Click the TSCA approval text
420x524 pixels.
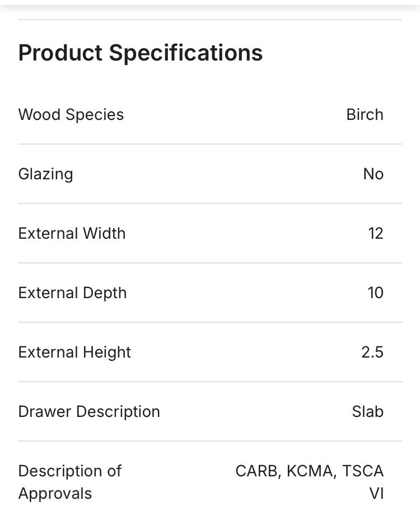click(x=363, y=471)
